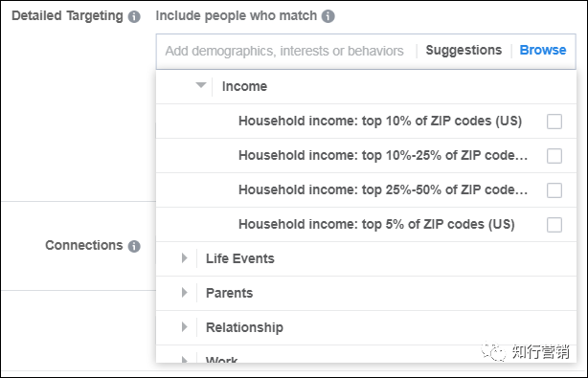The width and height of the screenshot is (588, 378).
Task: Click info icon next to Detailed Targeting
Action: [134, 16]
